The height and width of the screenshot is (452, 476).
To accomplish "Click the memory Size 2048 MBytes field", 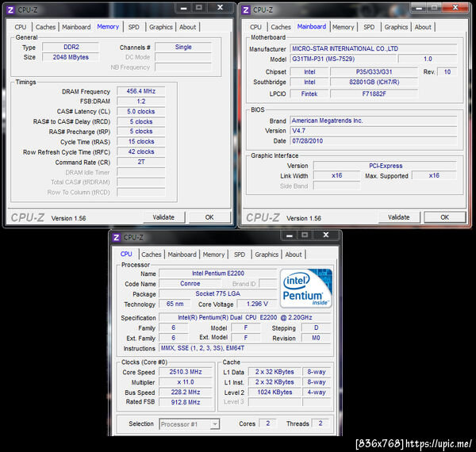I will tap(71, 57).
